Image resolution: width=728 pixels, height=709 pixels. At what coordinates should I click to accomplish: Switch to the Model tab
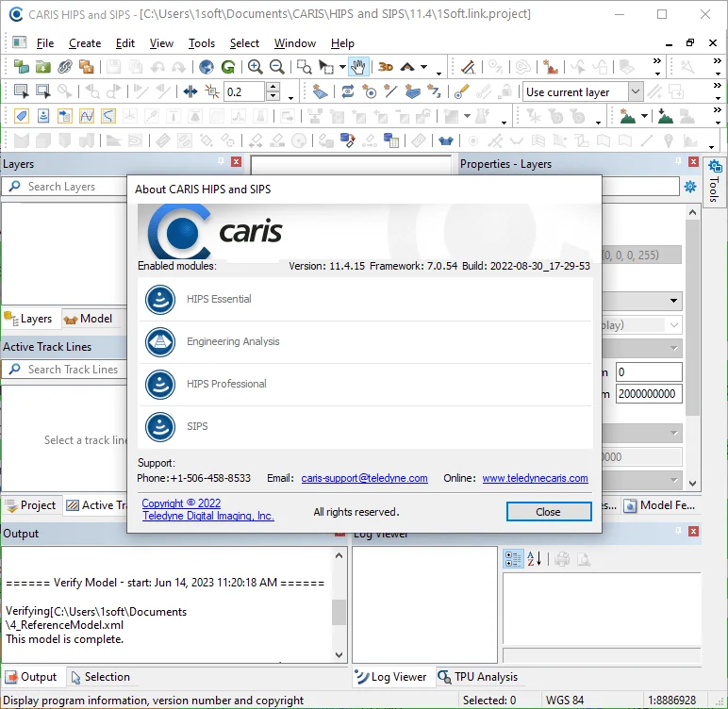pyautogui.click(x=90, y=319)
